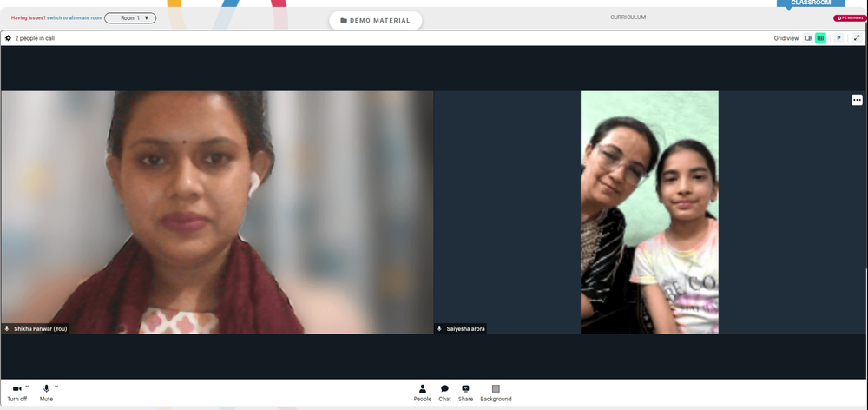This screenshot has height=410, width=868.
Task: Click the P button in toolbar
Action: click(838, 38)
